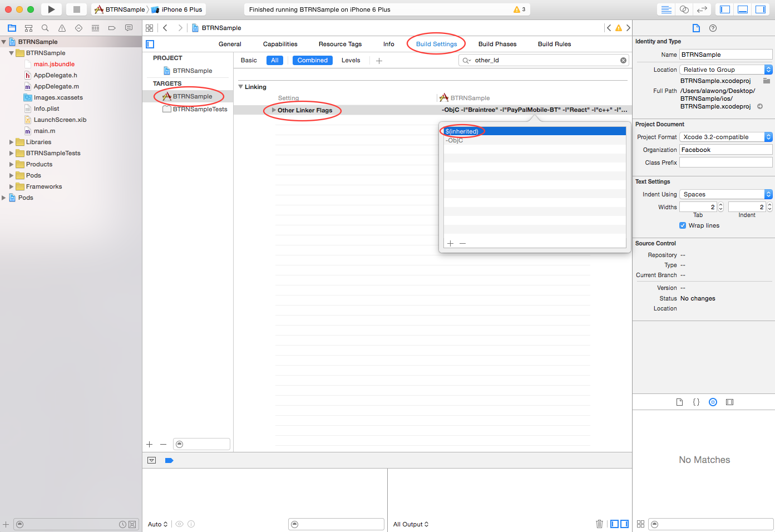This screenshot has height=532, width=775.
Task: Add a linker flag with plus button
Action: point(451,243)
